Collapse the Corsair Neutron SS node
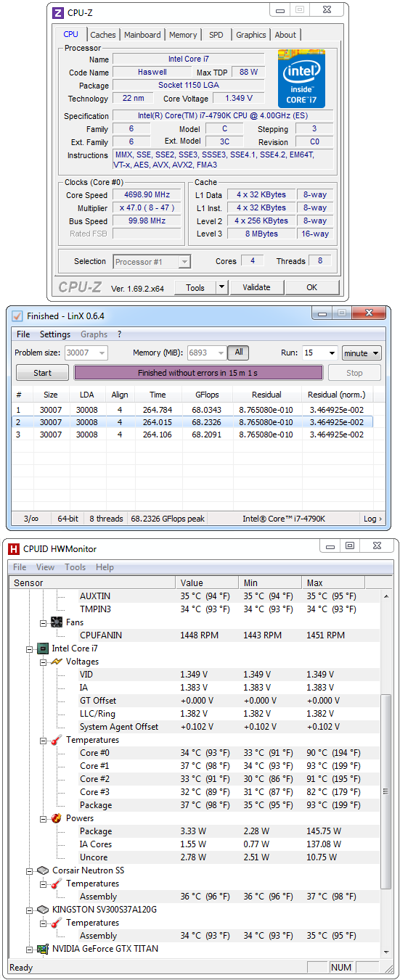400x980 pixels. click(30, 870)
